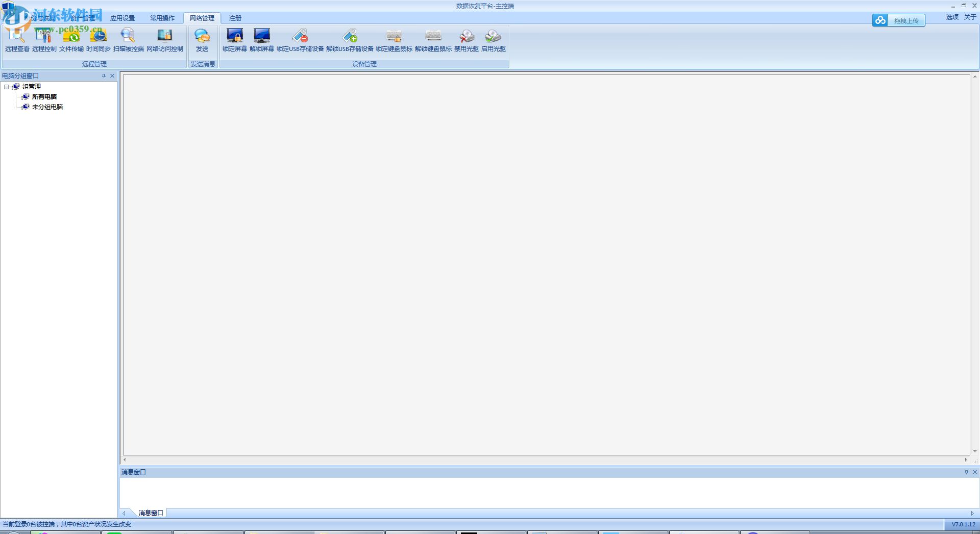Viewport: 980px width, 534px height.
Task: Click the main view scroll-up arrow
Action: [975, 77]
